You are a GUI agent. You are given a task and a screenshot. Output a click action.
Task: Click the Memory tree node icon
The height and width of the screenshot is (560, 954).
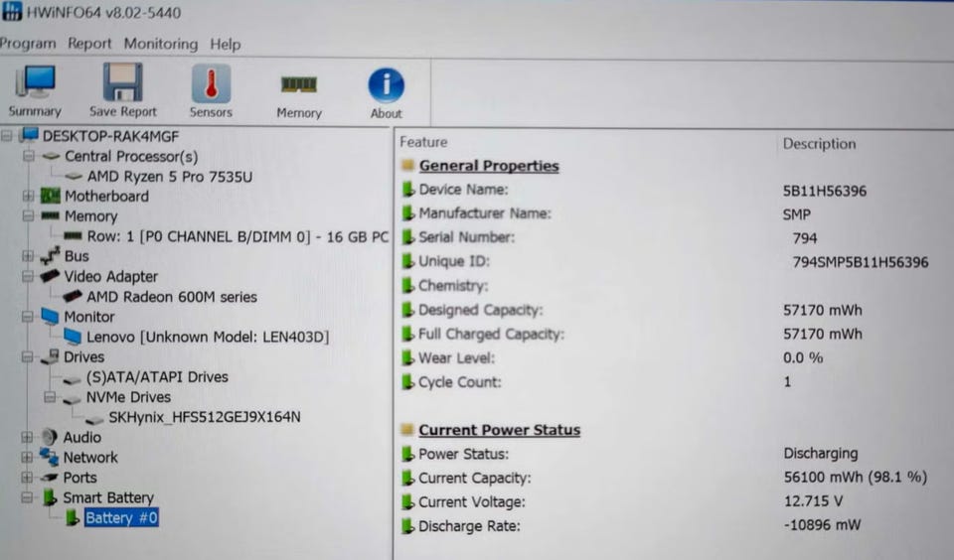50,215
